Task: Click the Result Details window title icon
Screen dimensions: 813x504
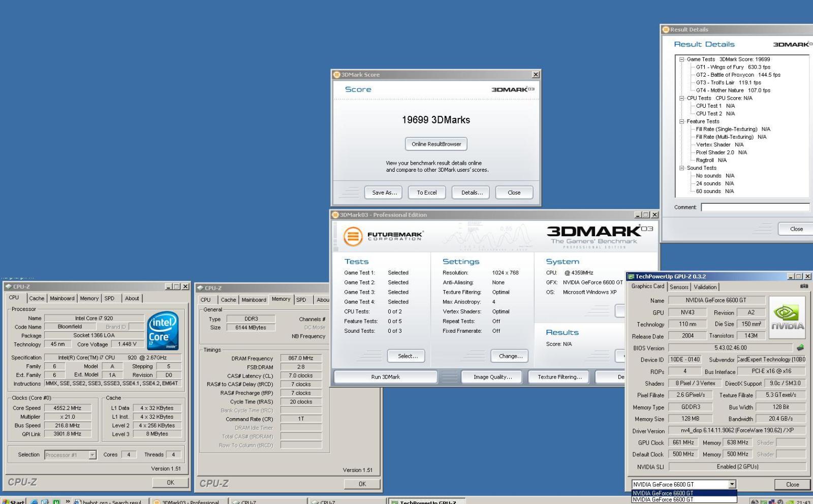Action: [x=666, y=29]
